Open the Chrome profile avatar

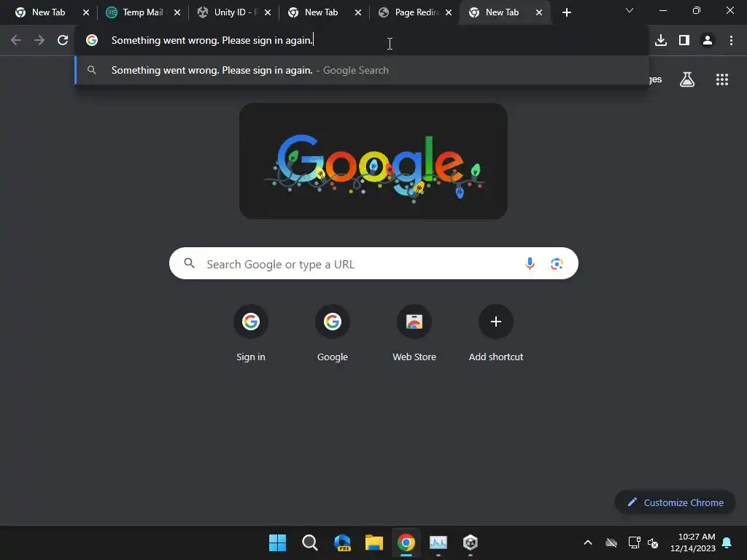pyautogui.click(x=708, y=41)
